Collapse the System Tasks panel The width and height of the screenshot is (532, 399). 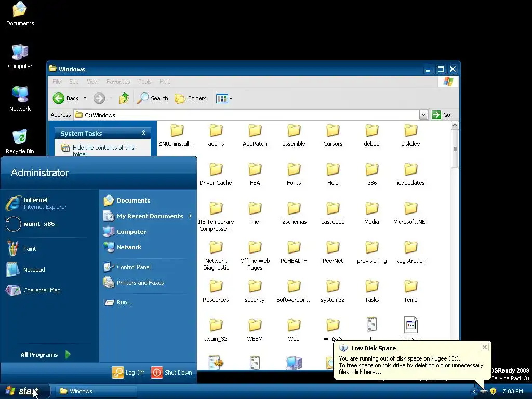tap(143, 133)
